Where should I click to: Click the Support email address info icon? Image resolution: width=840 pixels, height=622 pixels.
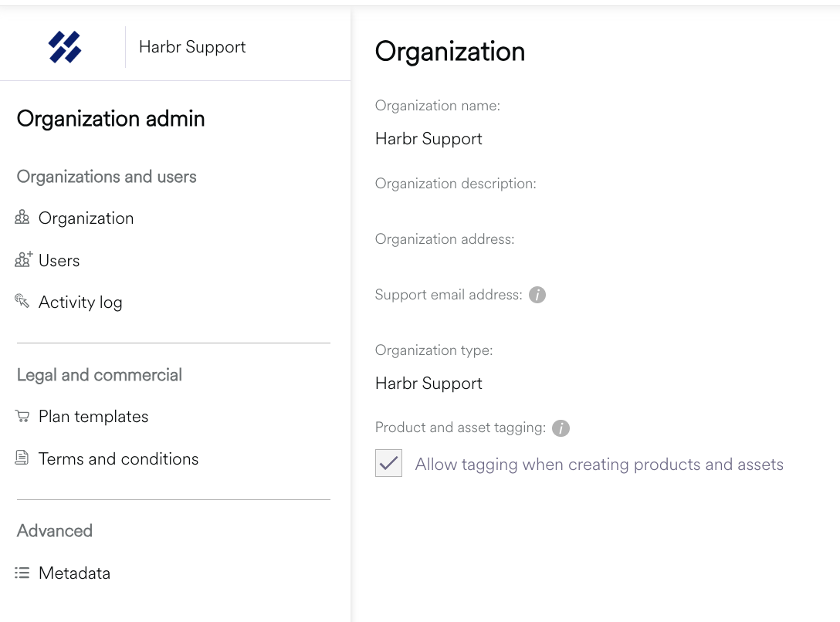tap(537, 295)
